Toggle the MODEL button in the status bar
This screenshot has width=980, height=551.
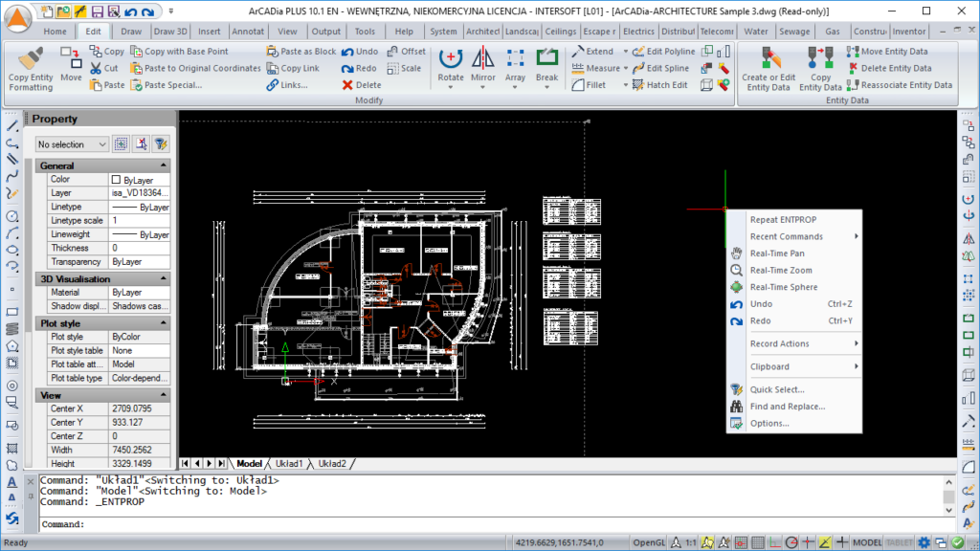click(x=868, y=541)
